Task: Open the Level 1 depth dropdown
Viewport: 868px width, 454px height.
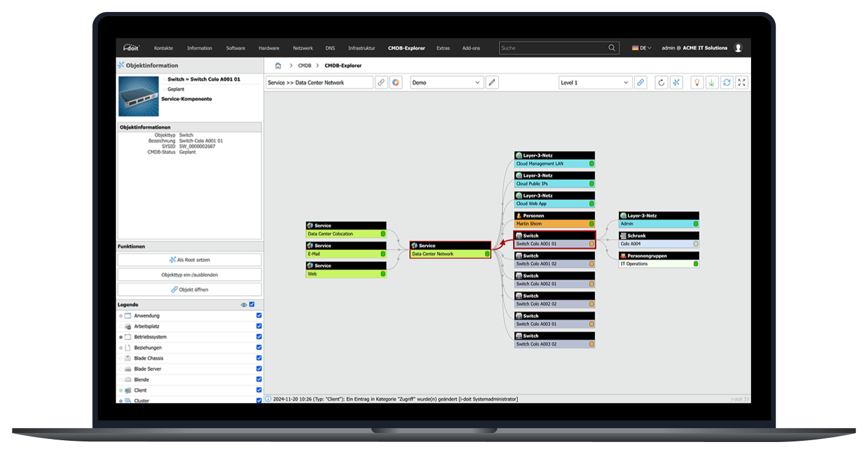Action: point(595,82)
